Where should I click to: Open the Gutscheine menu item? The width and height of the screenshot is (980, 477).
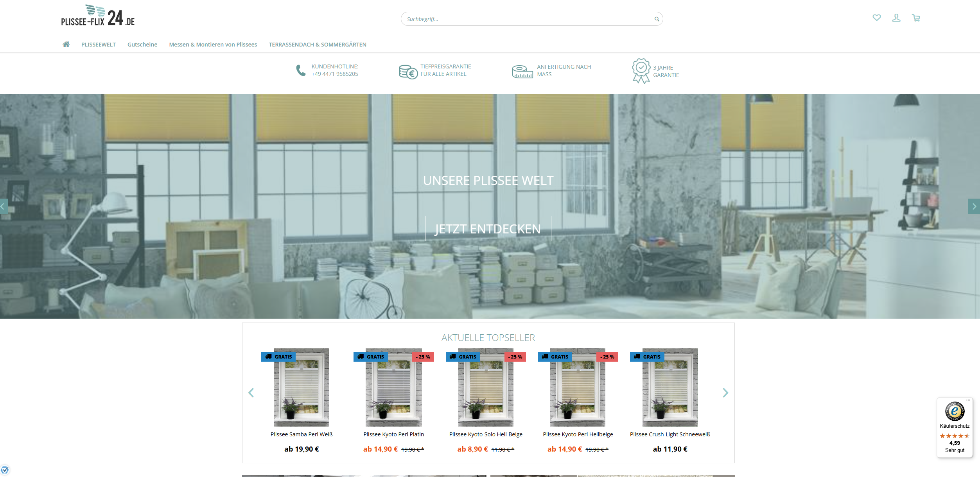click(142, 45)
